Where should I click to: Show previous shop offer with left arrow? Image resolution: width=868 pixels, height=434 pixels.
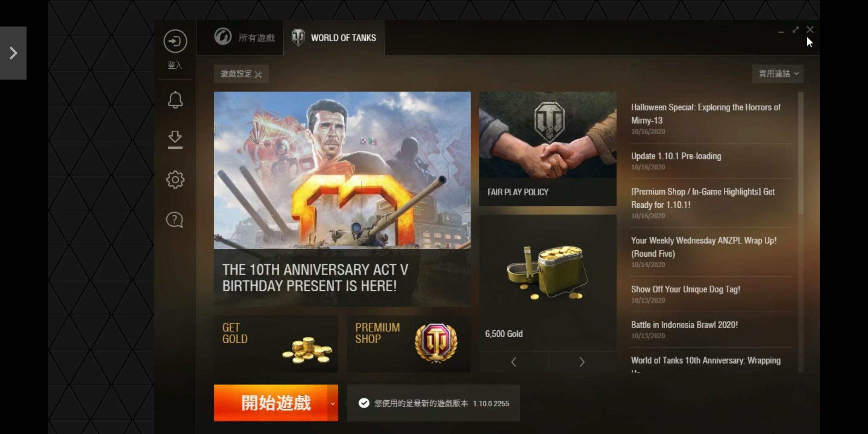click(514, 362)
